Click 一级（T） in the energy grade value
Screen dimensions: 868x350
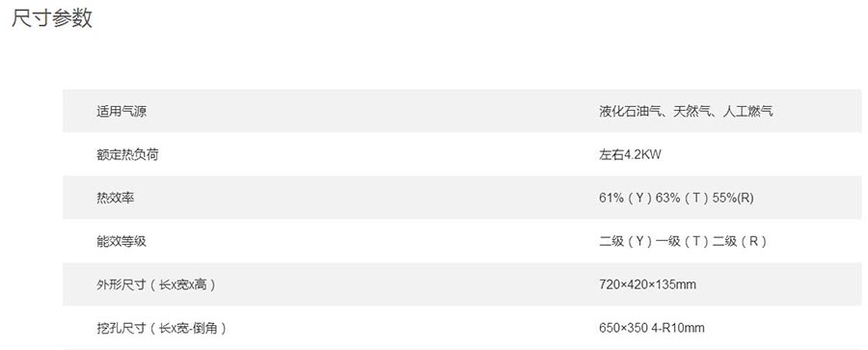[683, 241]
